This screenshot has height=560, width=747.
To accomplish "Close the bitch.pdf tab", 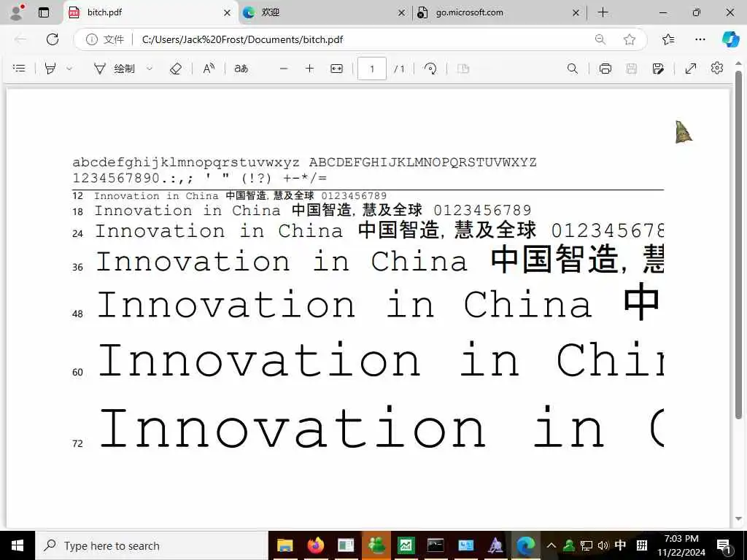I will point(228,13).
